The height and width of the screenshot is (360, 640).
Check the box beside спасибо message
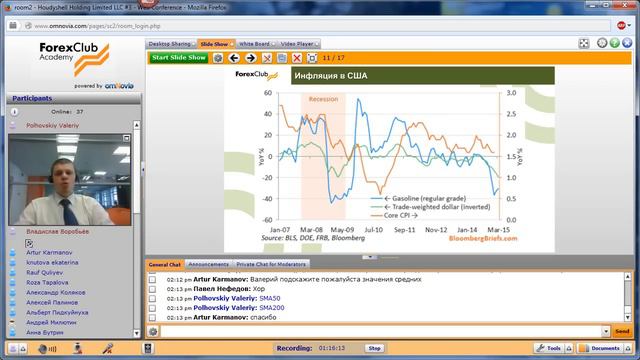click(152, 317)
